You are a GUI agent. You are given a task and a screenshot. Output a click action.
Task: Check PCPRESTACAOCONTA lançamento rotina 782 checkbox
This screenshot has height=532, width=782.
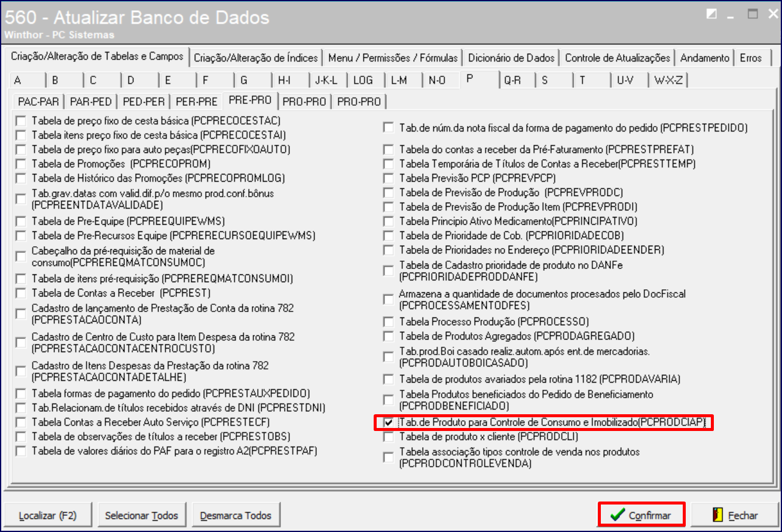point(22,314)
